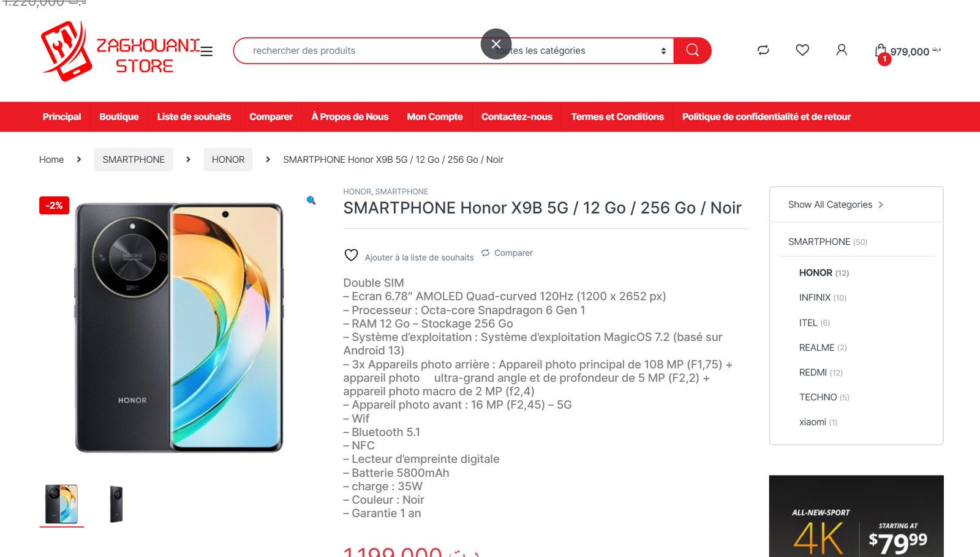Open the hamburger menu beside logo
This screenshot has height=557, width=980.
[x=206, y=51]
